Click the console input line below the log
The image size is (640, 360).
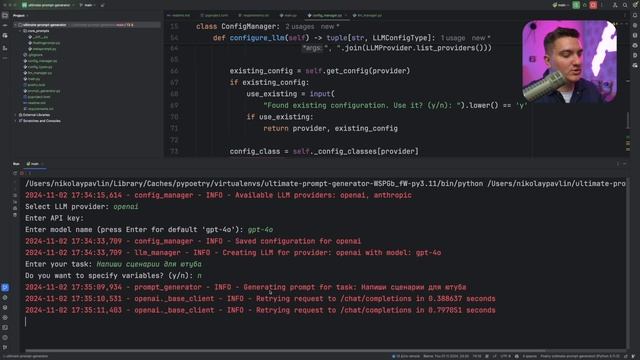[325, 322]
